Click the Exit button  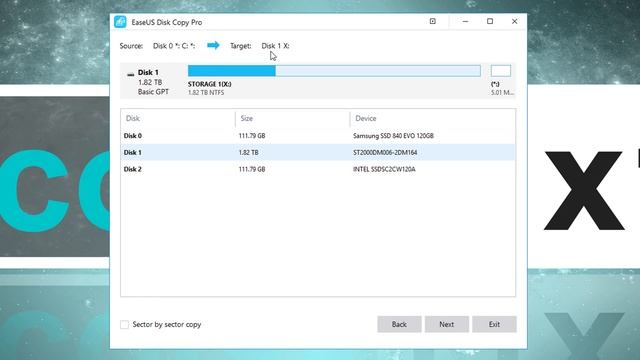pos(494,324)
